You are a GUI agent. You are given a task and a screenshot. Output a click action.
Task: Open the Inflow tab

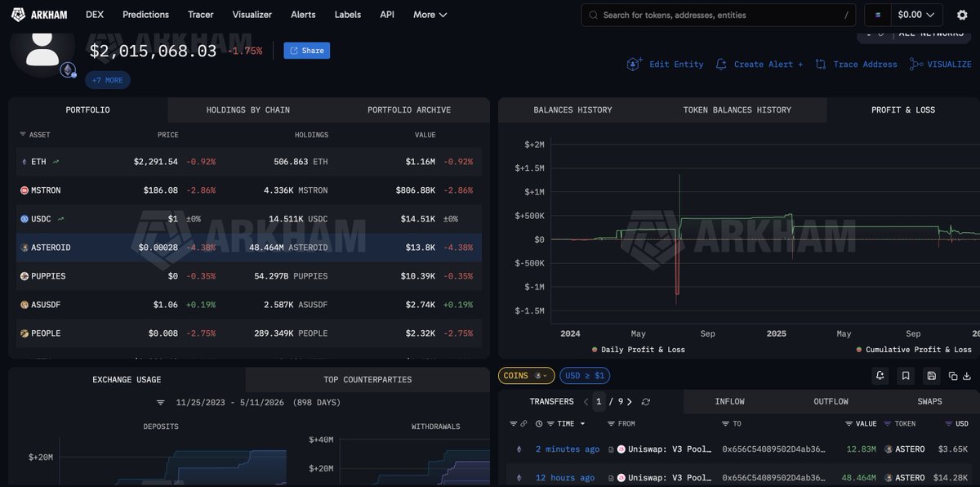click(x=729, y=401)
